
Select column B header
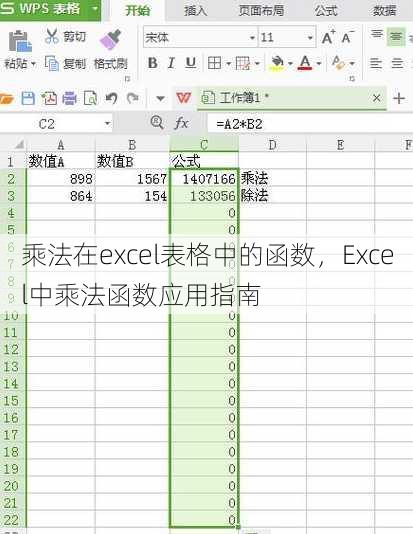click(x=132, y=145)
